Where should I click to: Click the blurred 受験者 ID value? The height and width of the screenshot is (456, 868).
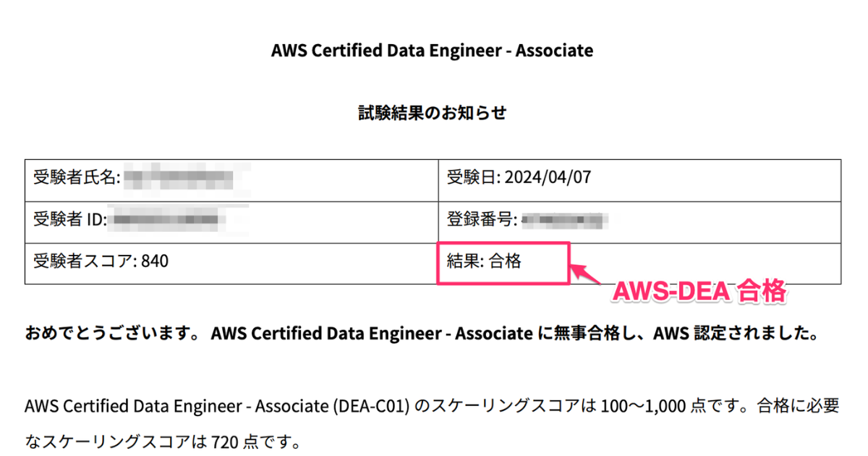tap(167, 219)
